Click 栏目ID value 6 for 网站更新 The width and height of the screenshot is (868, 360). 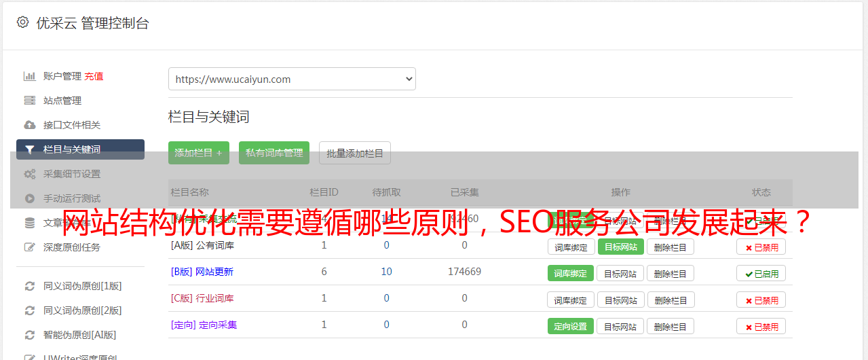[324, 272]
